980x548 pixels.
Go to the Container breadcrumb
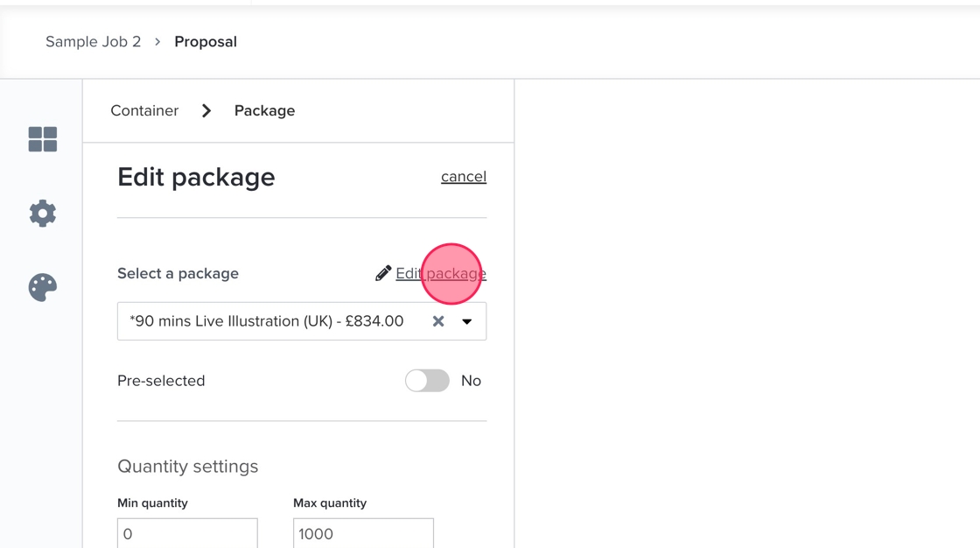144,111
